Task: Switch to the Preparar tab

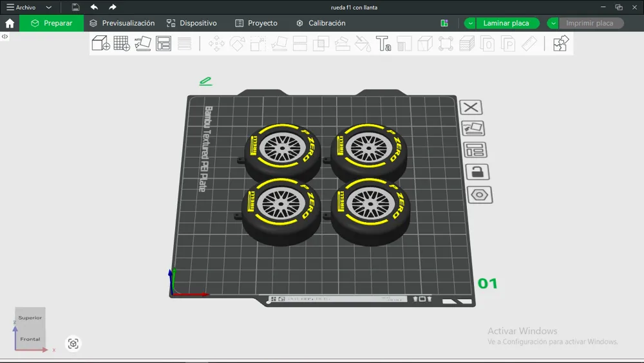Action: 52,23
